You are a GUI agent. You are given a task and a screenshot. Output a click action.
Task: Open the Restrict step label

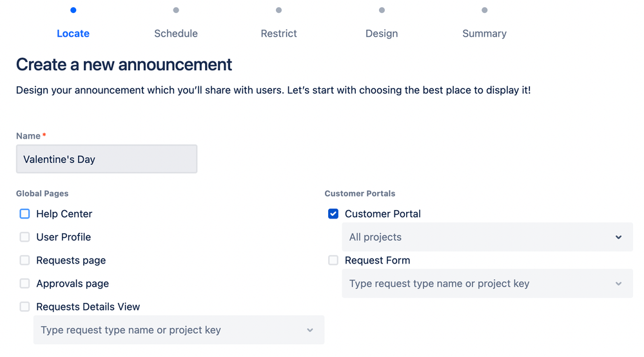pos(278,34)
